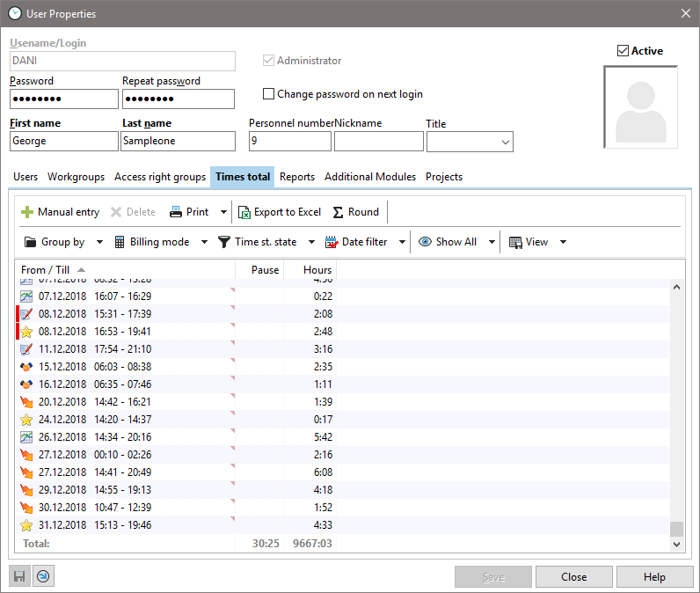Click Export to Excel icon
This screenshot has height=593, width=700.
(x=244, y=212)
